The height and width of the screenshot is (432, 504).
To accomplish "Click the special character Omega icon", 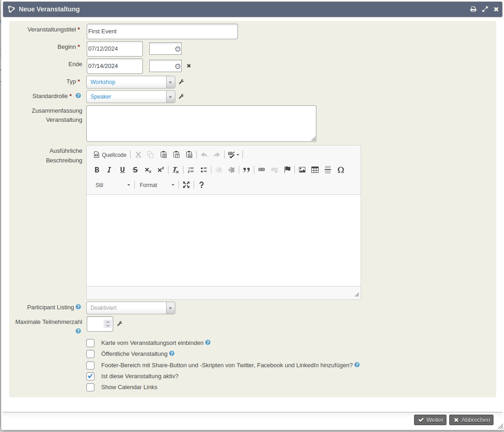I will click(x=341, y=170).
